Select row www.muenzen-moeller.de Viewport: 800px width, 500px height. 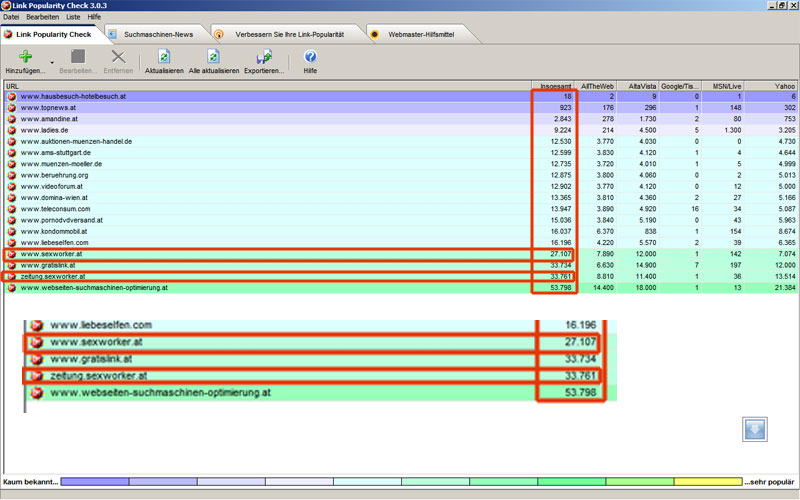[401, 164]
